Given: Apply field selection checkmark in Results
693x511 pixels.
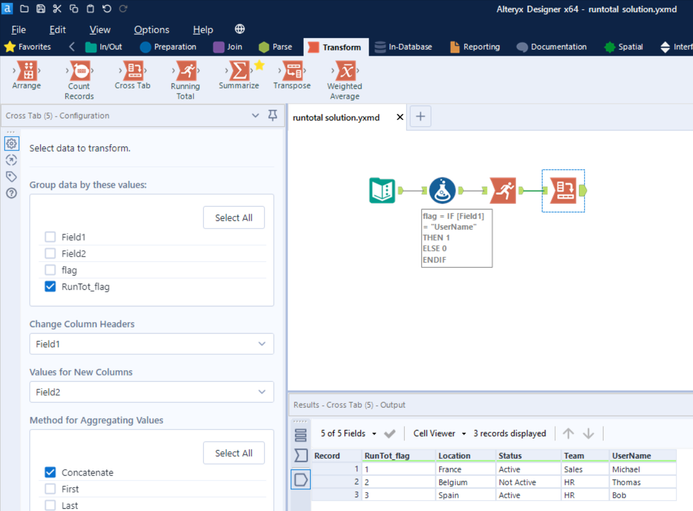Looking at the screenshot, I should tap(390, 434).
